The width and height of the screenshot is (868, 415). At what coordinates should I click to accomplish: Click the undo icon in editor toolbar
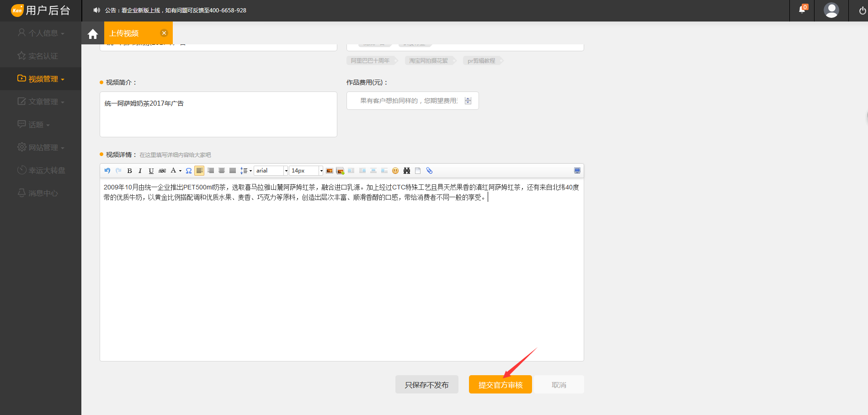(x=107, y=171)
